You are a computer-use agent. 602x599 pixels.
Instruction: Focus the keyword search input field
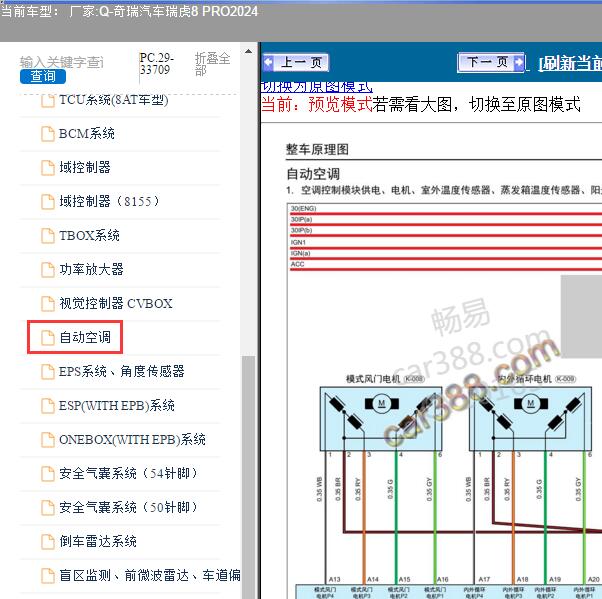tap(61, 62)
